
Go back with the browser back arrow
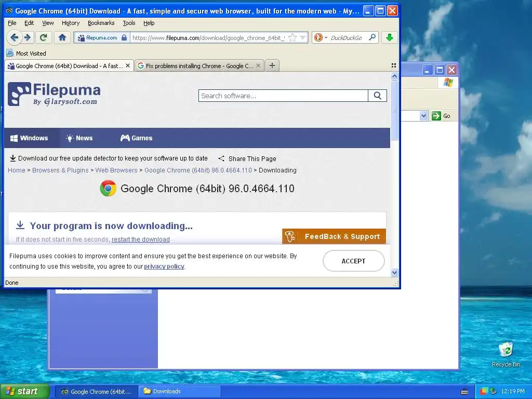14,37
